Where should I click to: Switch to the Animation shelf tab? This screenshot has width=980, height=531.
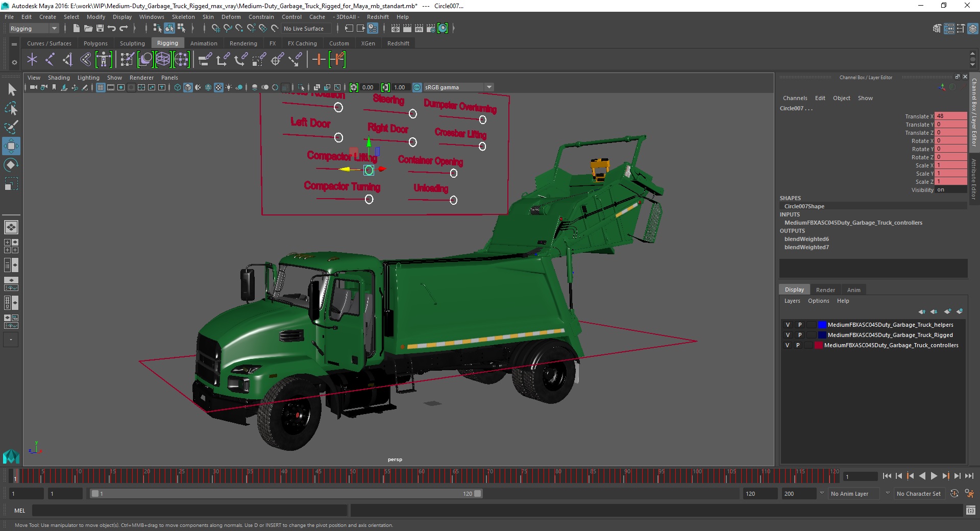click(x=204, y=43)
